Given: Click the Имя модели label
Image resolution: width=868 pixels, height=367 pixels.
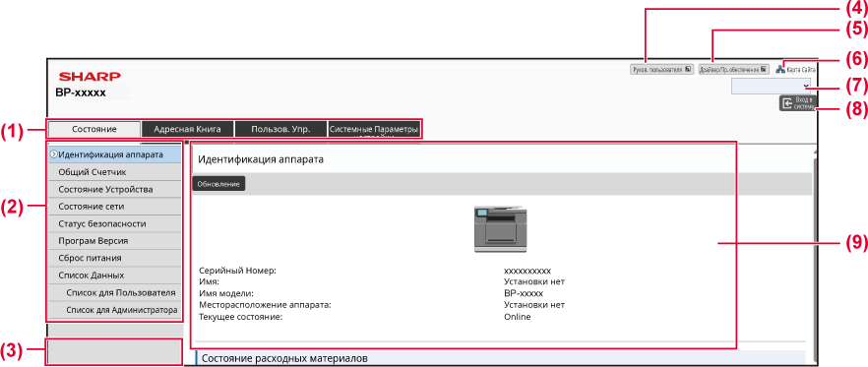Looking at the screenshot, I should click(226, 293).
